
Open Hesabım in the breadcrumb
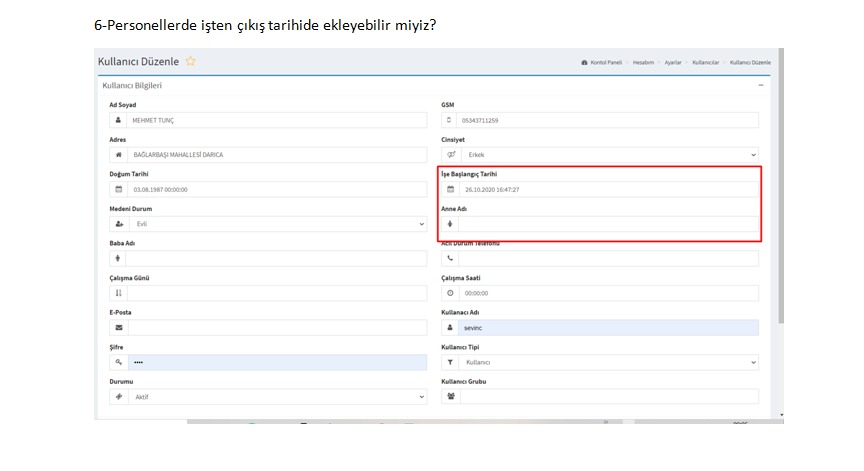click(x=644, y=62)
